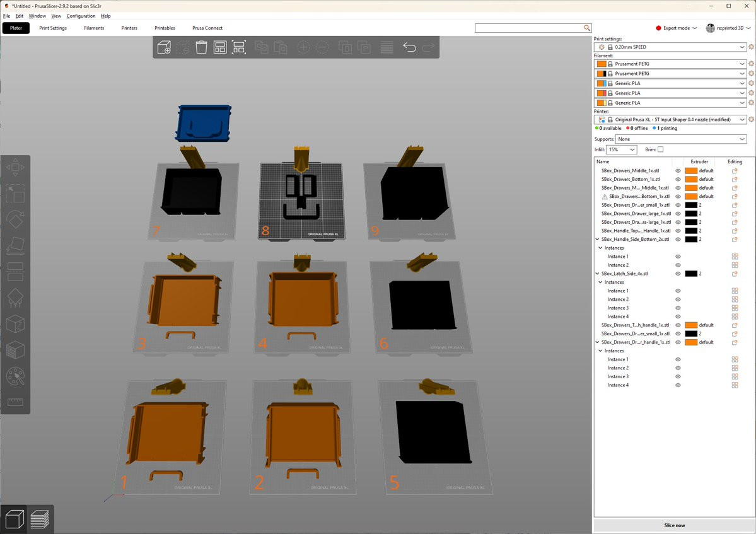This screenshot has width=756, height=534.
Task: Select the Measure ruler tool
Action: pyautogui.click(x=15, y=402)
